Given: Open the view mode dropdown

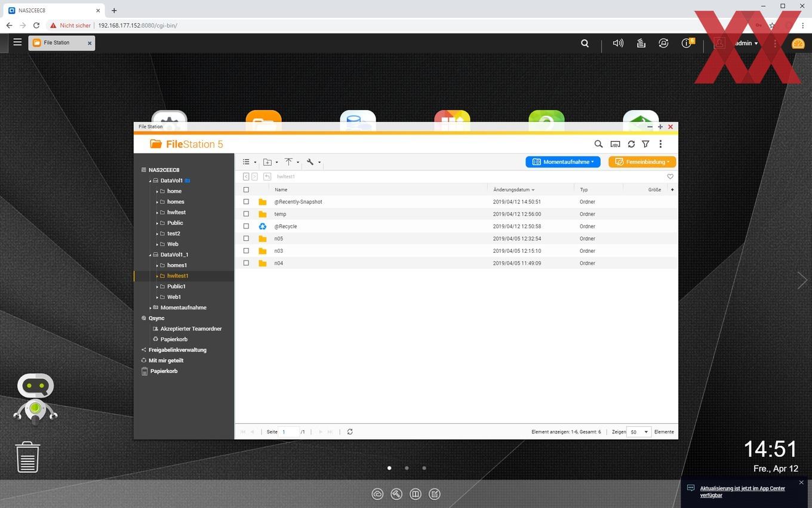Looking at the screenshot, I should (x=250, y=162).
